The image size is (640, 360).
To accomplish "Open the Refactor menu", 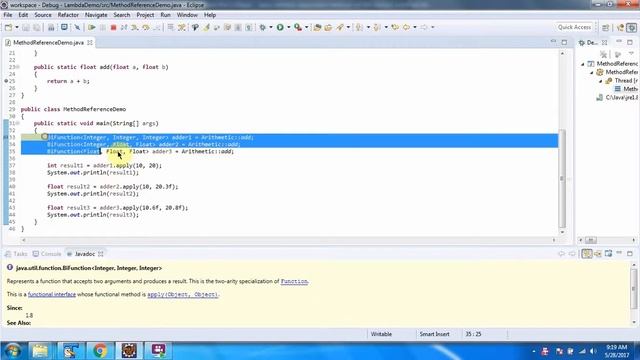I will click(68, 15).
